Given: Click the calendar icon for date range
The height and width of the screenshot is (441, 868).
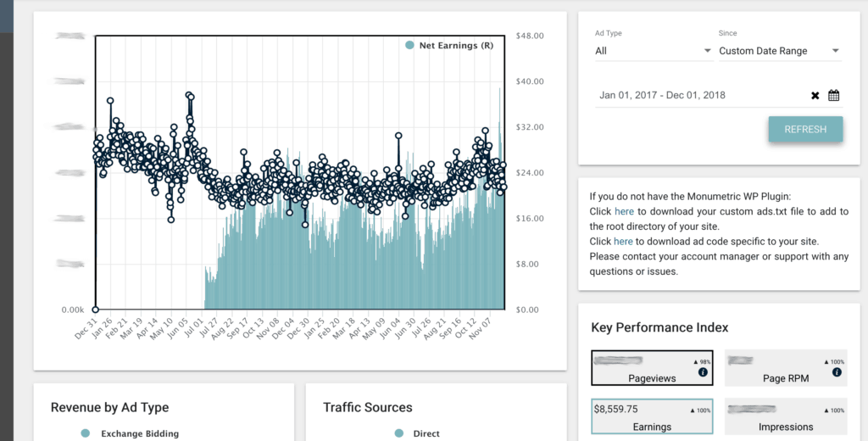Looking at the screenshot, I should click(833, 96).
